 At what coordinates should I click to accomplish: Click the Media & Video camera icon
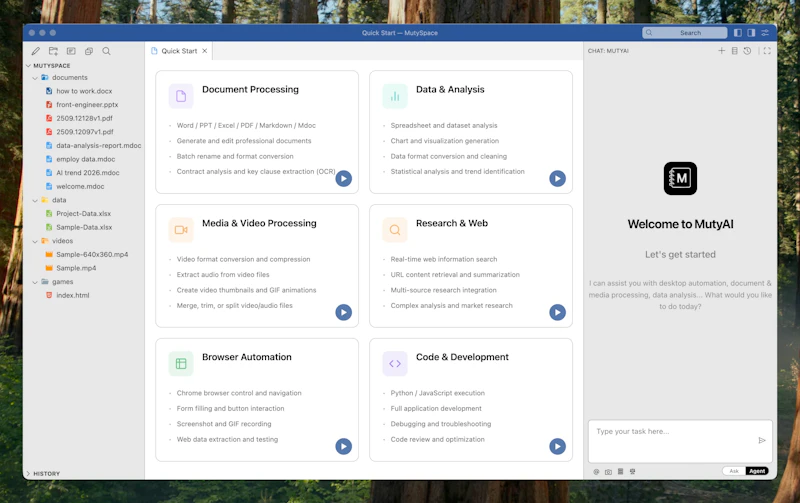[x=181, y=230]
